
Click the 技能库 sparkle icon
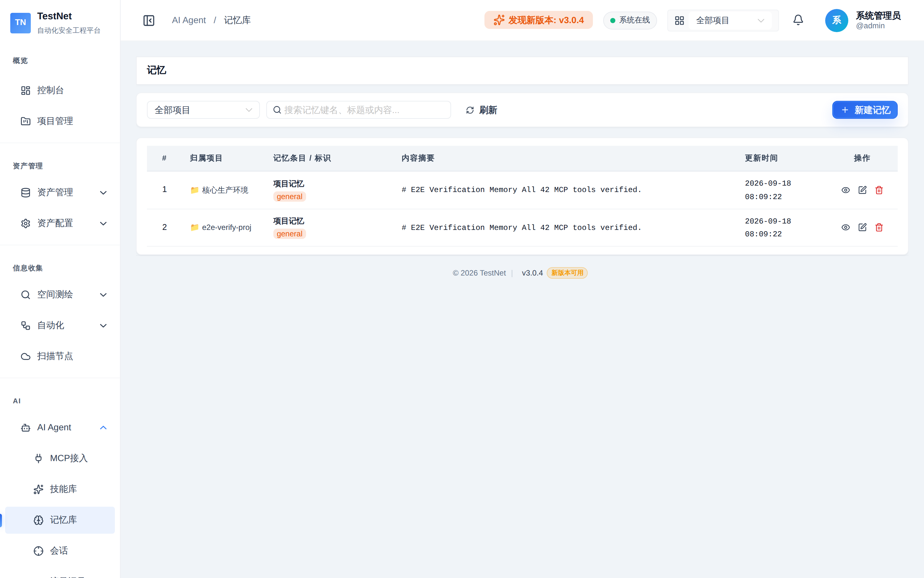coord(38,489)
